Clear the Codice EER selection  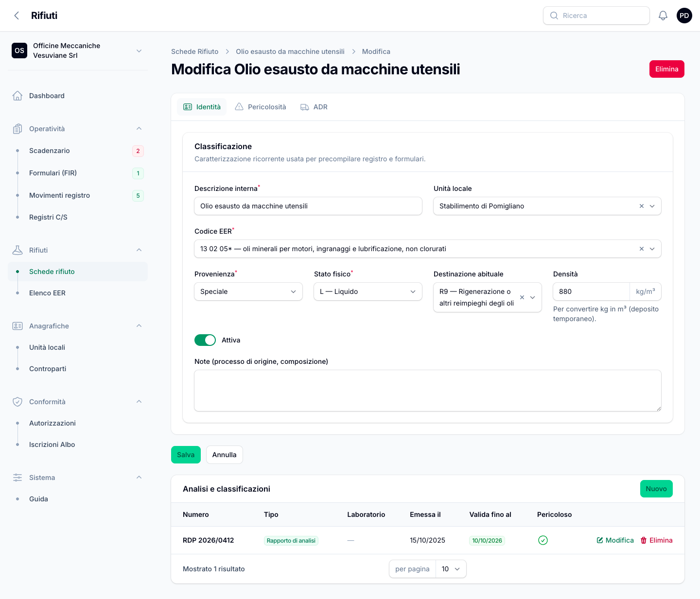click(642, 249)
